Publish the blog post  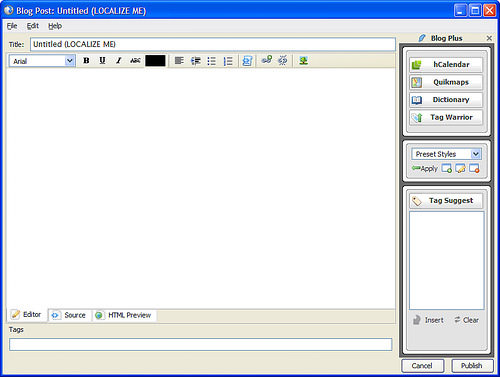[x=472, y=366]
